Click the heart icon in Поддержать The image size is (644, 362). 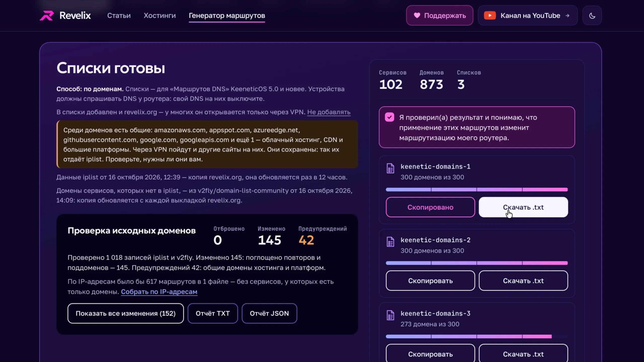tap(417, 15)
